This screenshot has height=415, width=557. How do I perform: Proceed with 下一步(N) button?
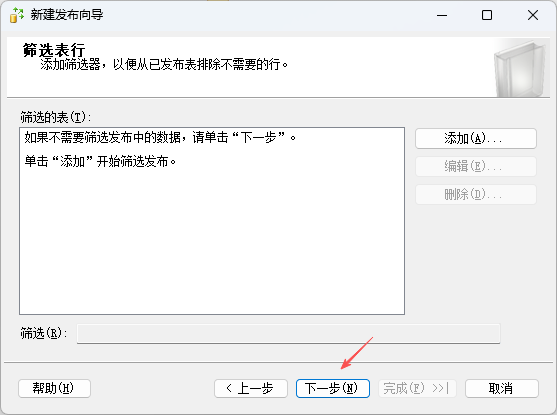pos(332,388)
